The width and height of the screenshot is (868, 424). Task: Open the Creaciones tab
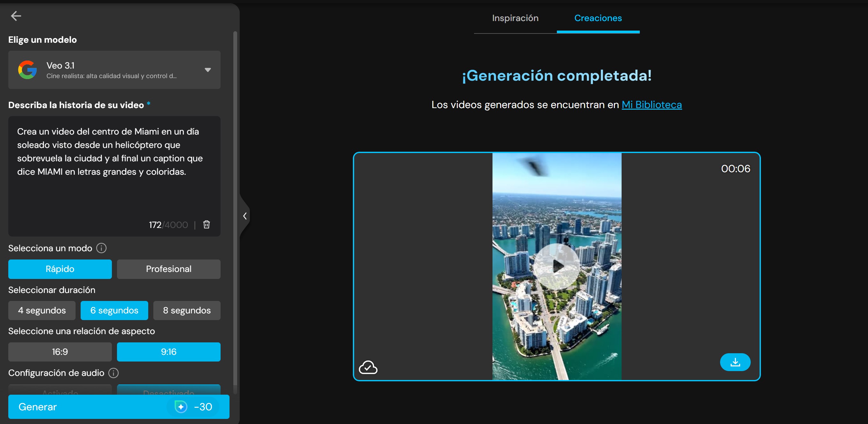tap(598, 18)
